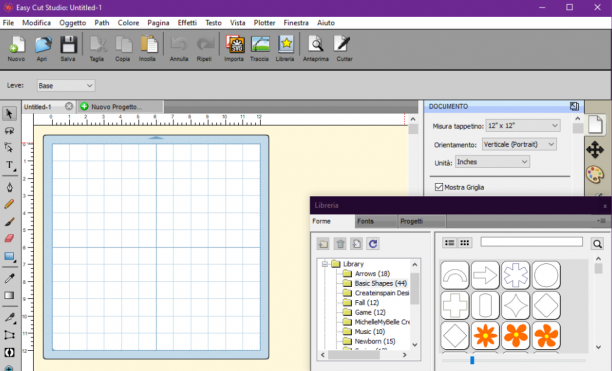The image size is (612, 371).
Task: Expand the Orientamento dropdown
Action: point(519,144)
